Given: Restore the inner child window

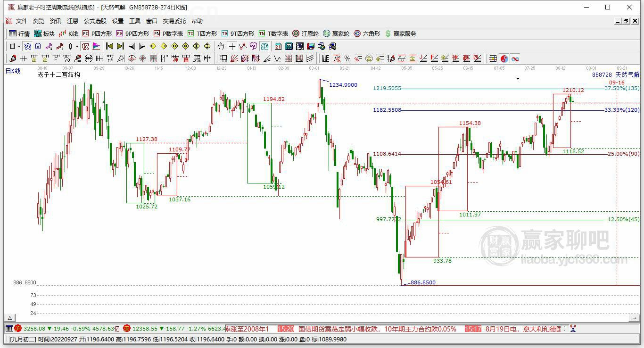Looking at the screenshot, I should (x=626, y=21).
